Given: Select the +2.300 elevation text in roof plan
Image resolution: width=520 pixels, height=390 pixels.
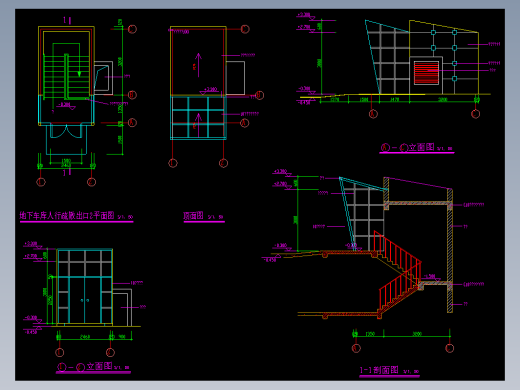Looking at the screenshot, I should pos(211,89).
